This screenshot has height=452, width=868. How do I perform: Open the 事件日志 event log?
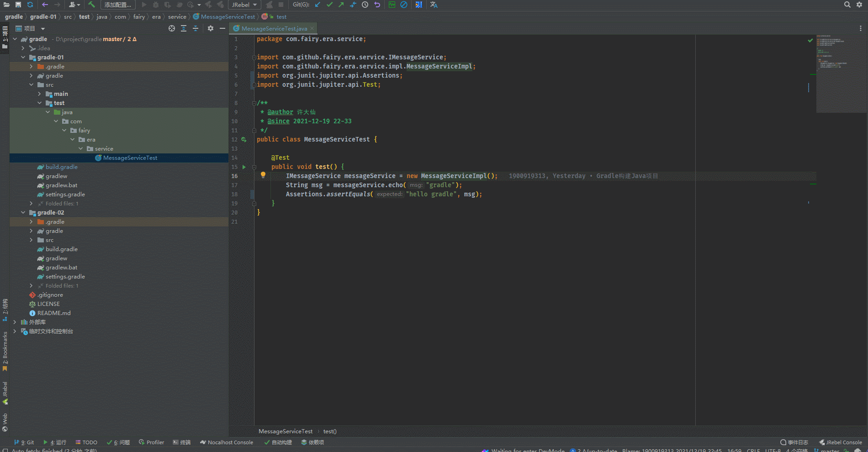[794, 442]
